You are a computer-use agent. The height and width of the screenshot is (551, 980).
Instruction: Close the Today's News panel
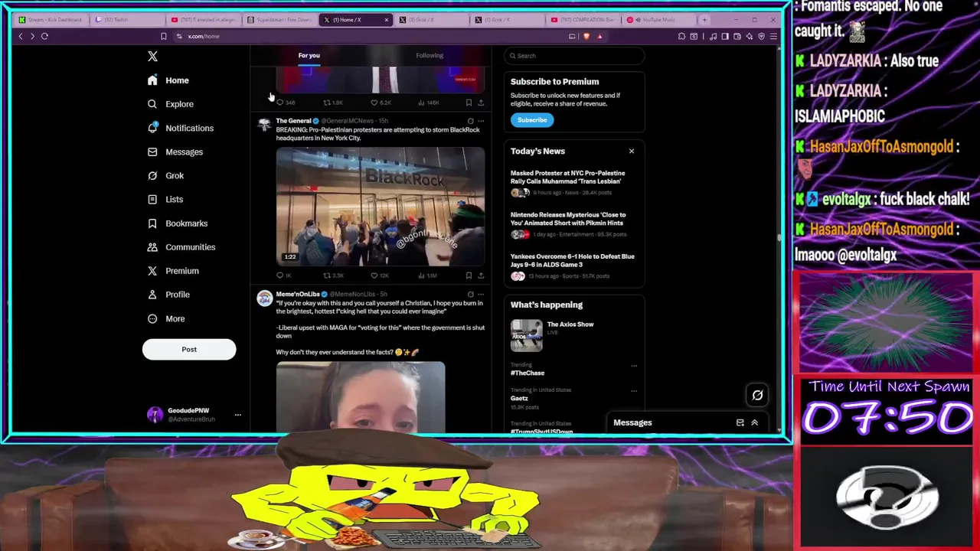(632, 151)
